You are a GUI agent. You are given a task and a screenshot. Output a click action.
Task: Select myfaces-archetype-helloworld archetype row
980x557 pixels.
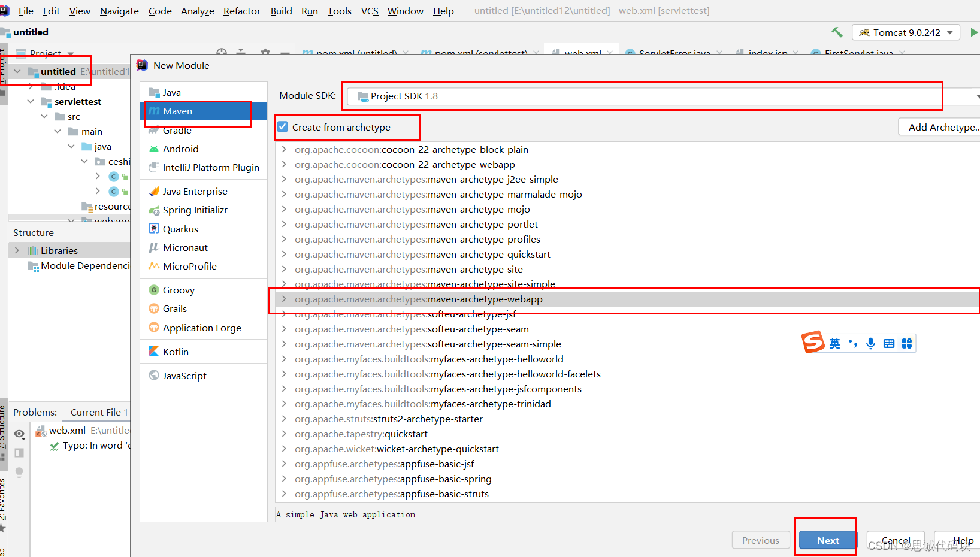tap(627, 359)
